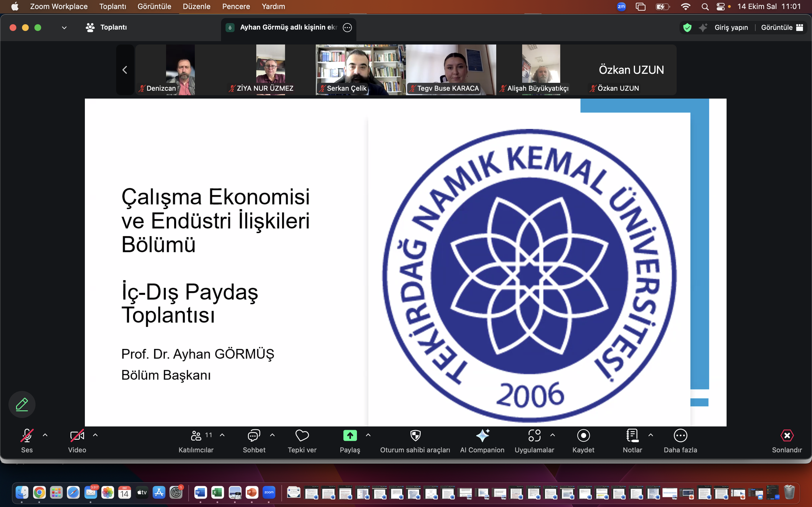Turn on camera with Video button
The image size is (812, 507).
point(77,436)
